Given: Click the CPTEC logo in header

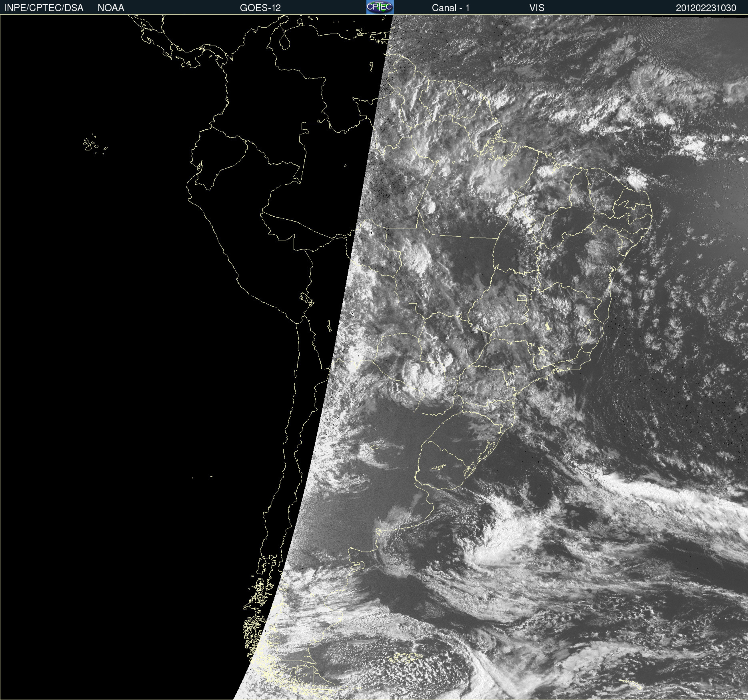Looking at the screenshot, I should tap(380, 7).
